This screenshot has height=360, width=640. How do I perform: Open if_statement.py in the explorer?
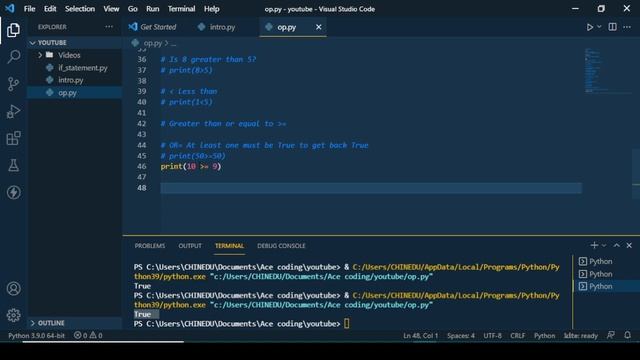point(82,68)
